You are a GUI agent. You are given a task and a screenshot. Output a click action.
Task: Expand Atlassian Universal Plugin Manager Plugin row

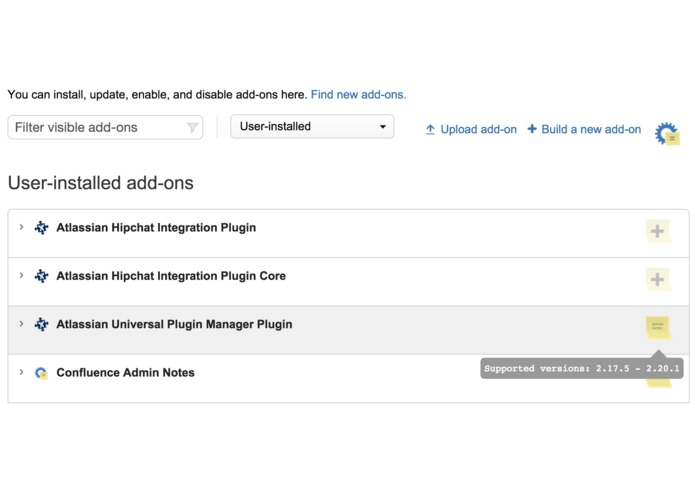click(21, 324)
